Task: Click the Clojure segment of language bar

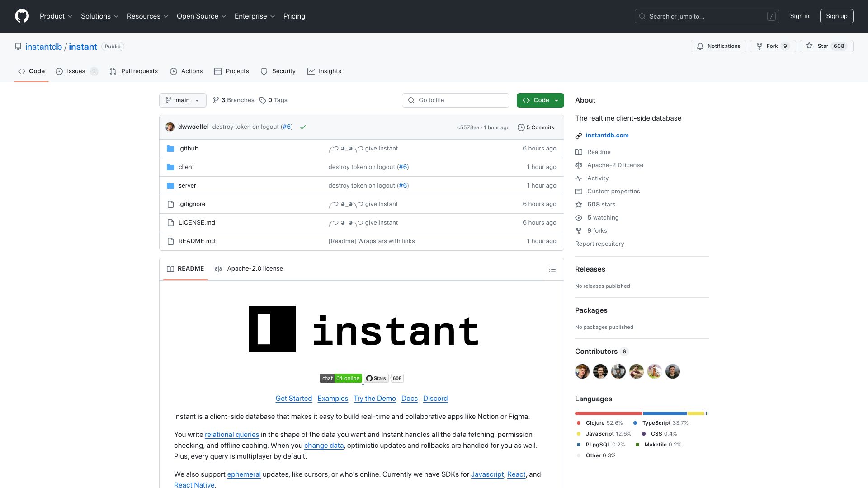Action: tap(609, 413)
